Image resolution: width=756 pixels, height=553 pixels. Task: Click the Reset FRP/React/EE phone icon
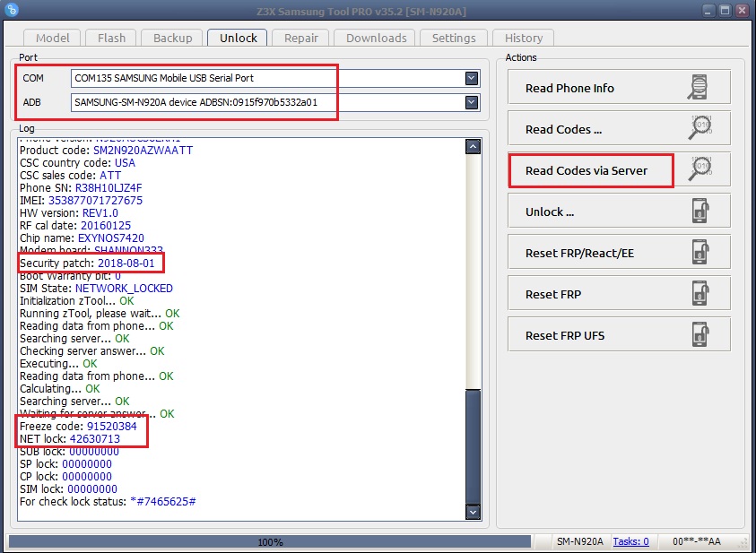click(x=700, y=252)
